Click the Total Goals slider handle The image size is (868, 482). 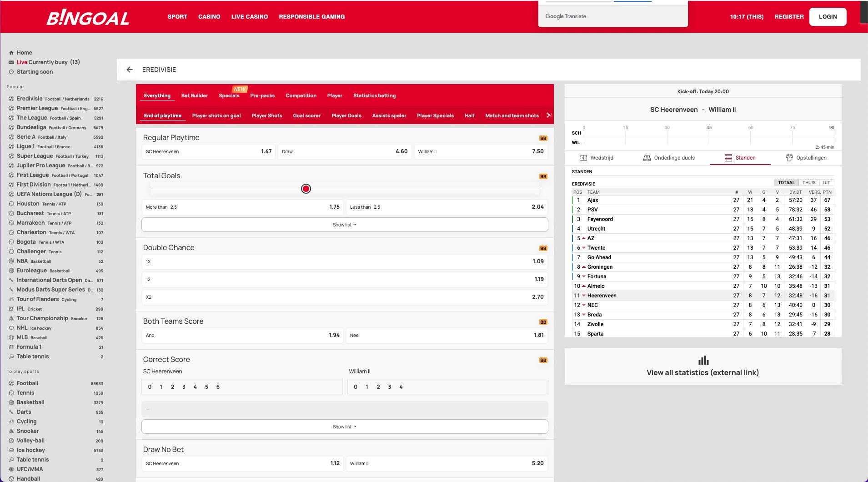coord(306,189)
